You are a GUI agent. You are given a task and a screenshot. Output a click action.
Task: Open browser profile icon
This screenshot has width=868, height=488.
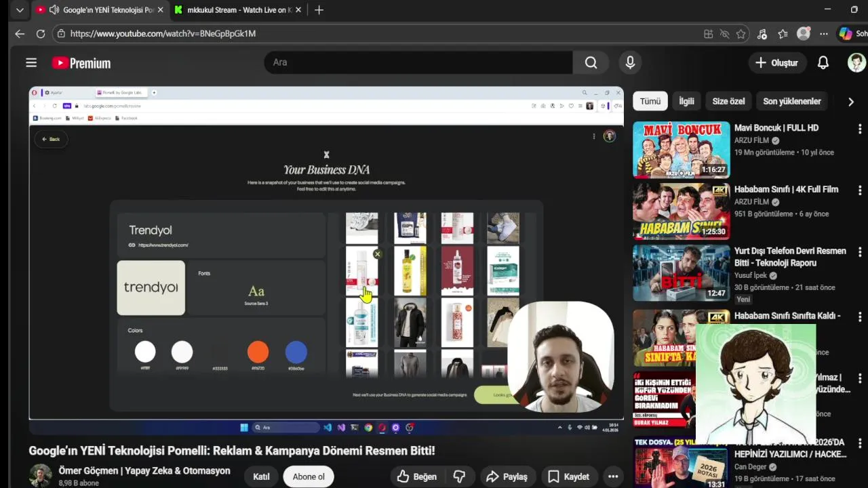coord(804,33)
